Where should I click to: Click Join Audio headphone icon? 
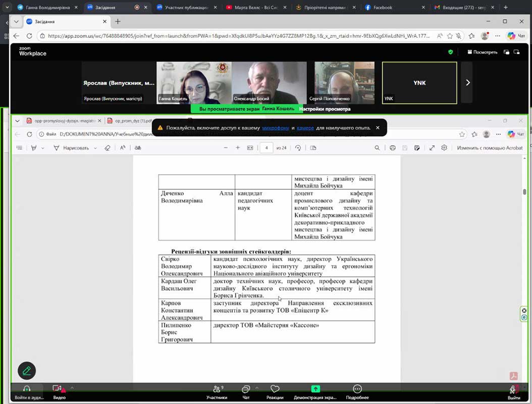click(x=26, y=389)
